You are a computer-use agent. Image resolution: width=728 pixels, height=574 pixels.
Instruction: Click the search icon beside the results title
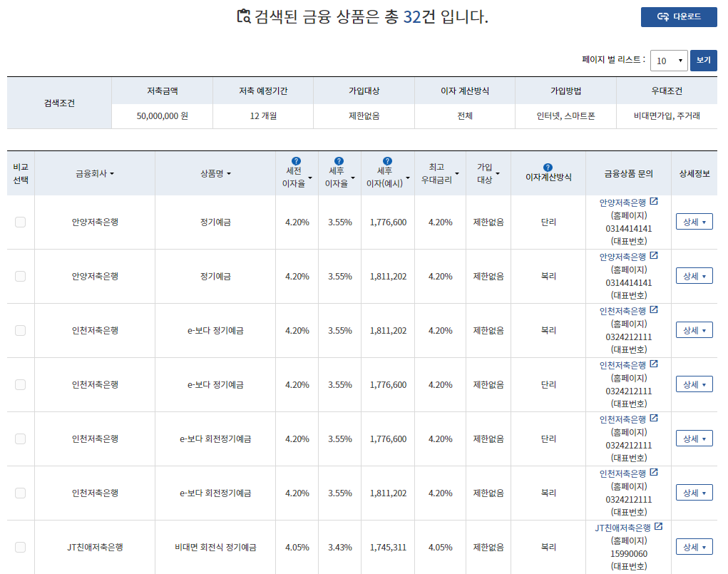[245, 17]
